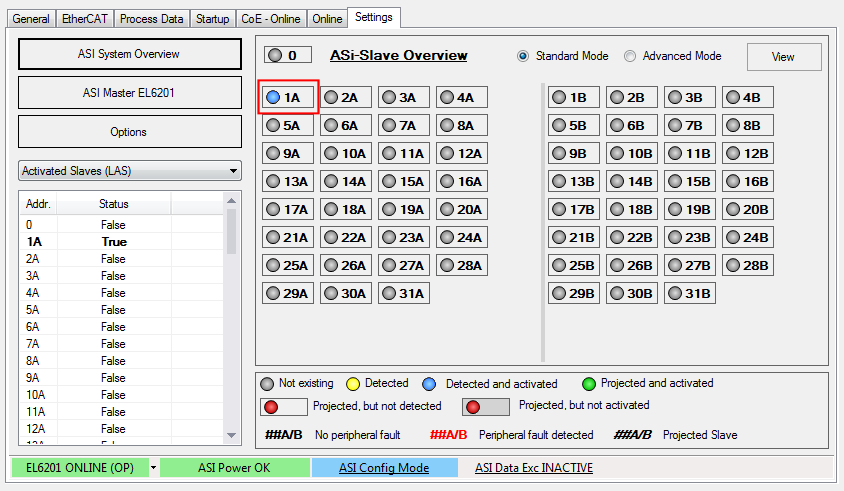Select slave 31A indicator
The width and height of the screenshot is (844, 491).
(x=404, y=293)
